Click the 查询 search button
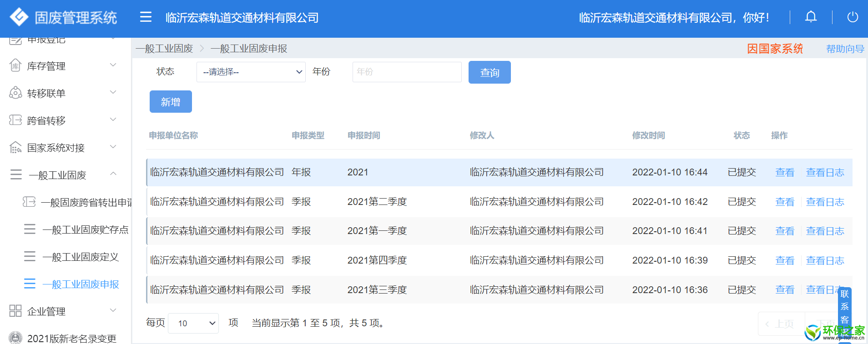The width and height of the screenshot is (868, 344). [490, 72]
